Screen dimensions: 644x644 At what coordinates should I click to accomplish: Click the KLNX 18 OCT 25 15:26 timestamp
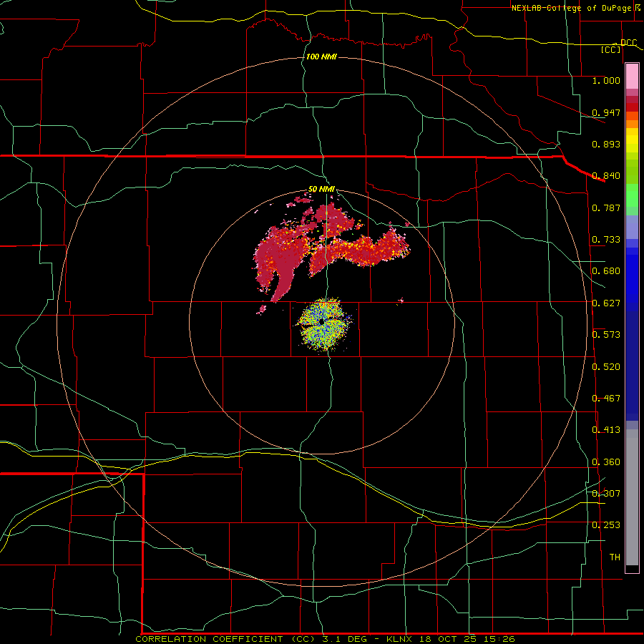(x=451, y=639)
